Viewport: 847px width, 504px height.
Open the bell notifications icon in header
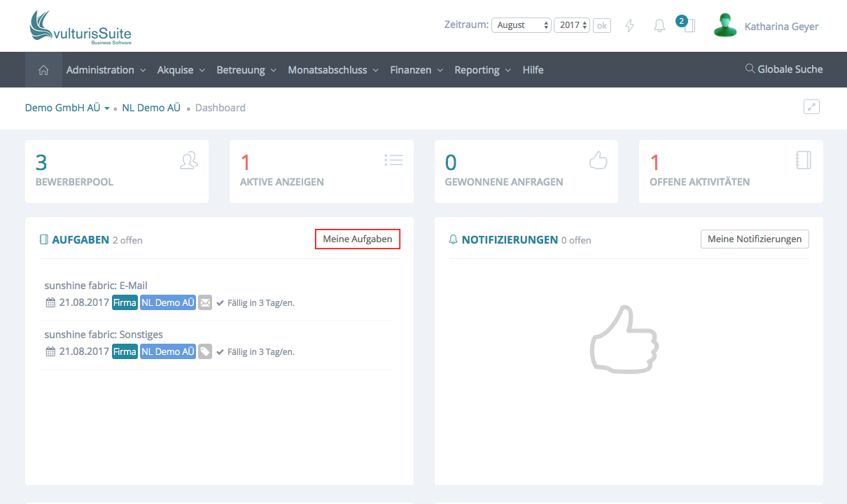coord(659,26)
